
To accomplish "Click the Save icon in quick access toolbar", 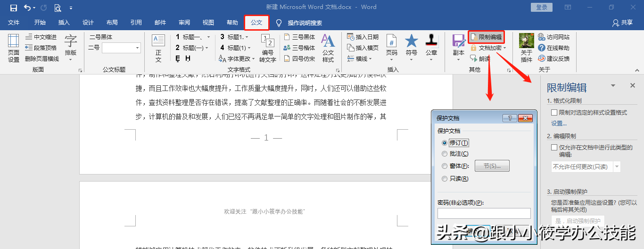I will (13, 8).
